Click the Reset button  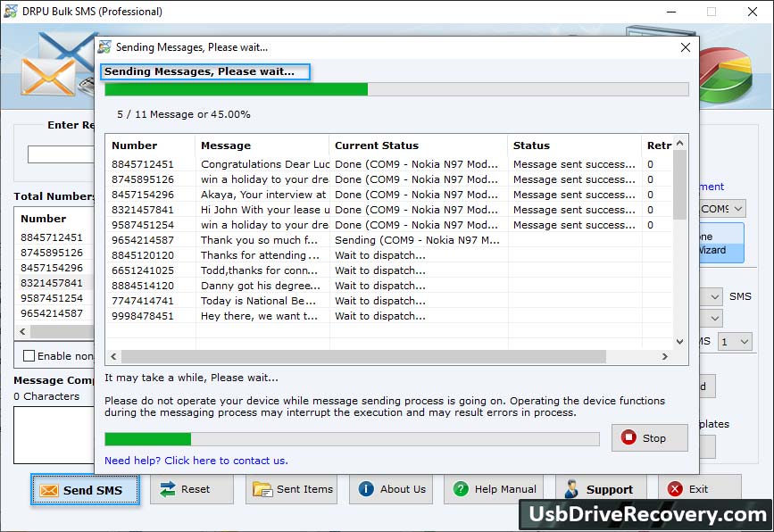[x=192, y=489]
